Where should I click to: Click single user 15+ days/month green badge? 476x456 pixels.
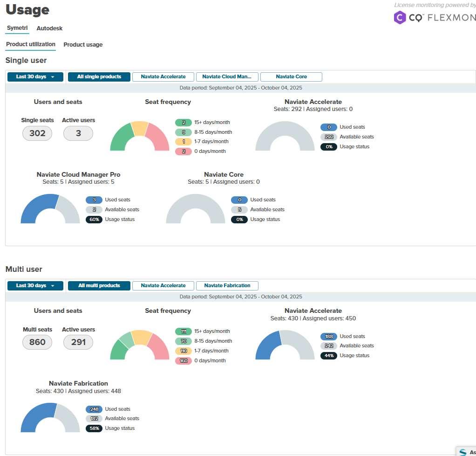tap(184, 123)
